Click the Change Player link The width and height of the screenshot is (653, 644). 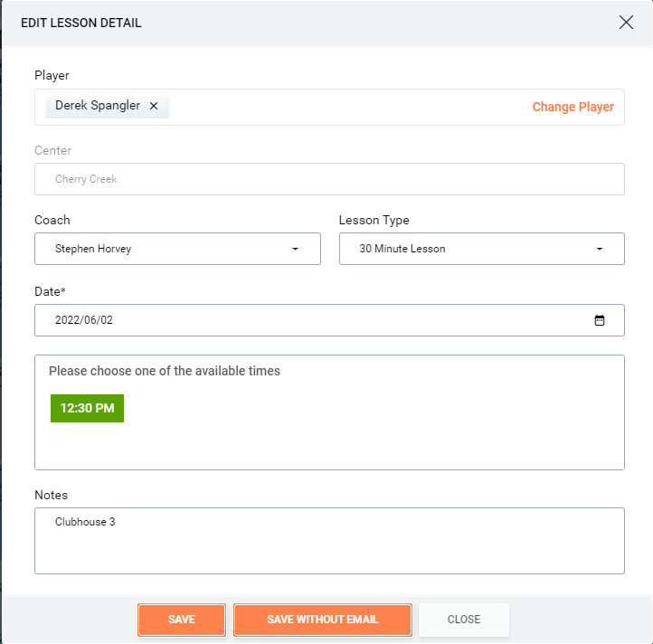coord(573,107)
